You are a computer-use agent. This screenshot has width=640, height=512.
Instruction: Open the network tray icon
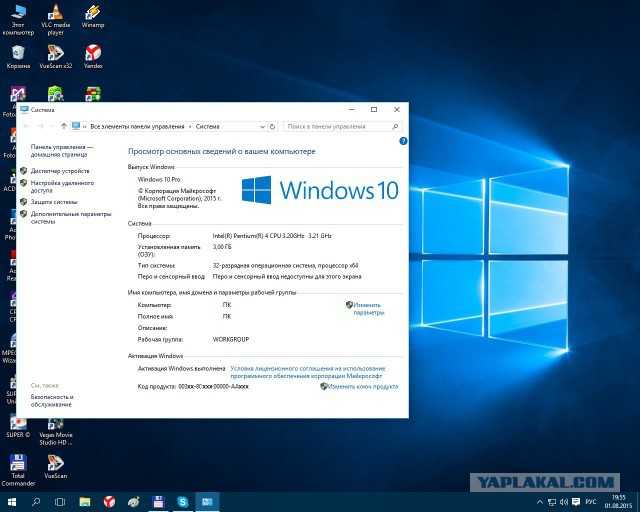552,502
